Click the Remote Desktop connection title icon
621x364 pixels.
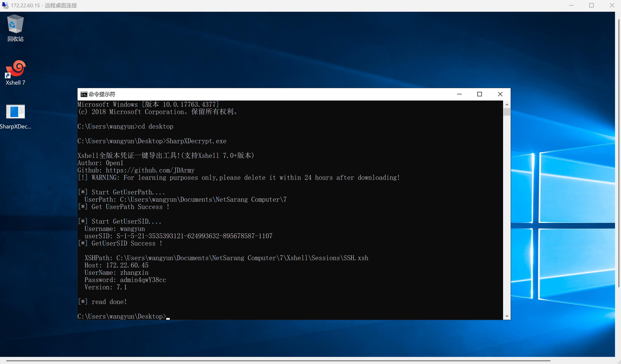tap(5, 5)
